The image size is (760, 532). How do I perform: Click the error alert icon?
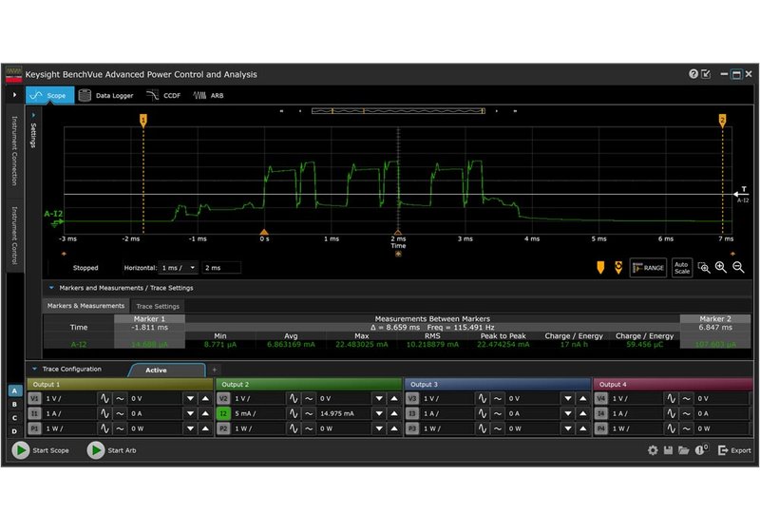(x=701, y=449)
